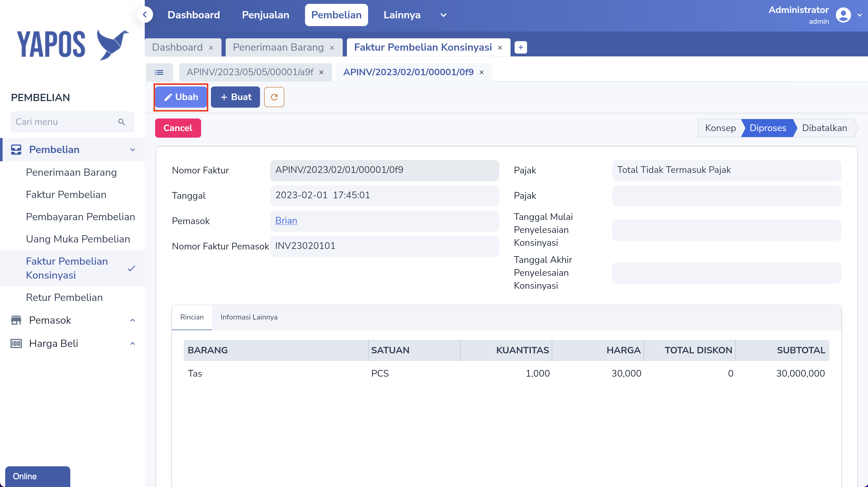Close the Faktur Pembelian Konsinyasi tab

pyautogui.click(x=500, y=48)
